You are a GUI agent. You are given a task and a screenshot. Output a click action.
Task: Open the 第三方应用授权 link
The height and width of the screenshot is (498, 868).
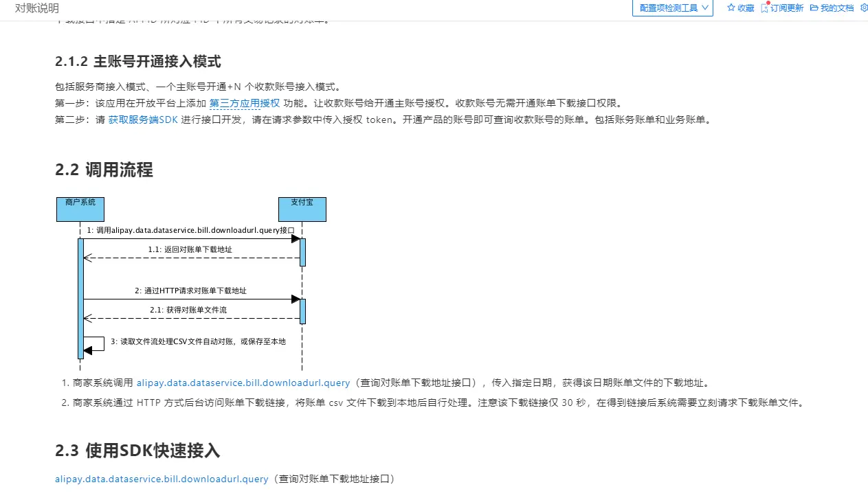coord(244,104)
